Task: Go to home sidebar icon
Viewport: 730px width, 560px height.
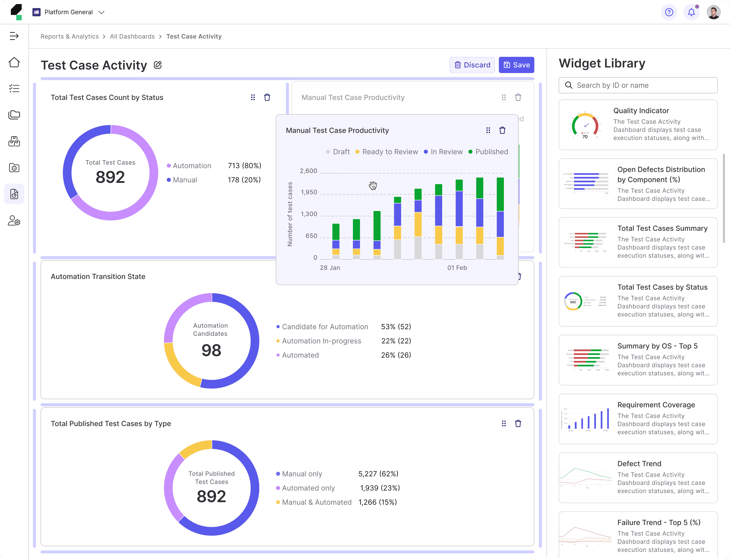Action: pos(14,62)
